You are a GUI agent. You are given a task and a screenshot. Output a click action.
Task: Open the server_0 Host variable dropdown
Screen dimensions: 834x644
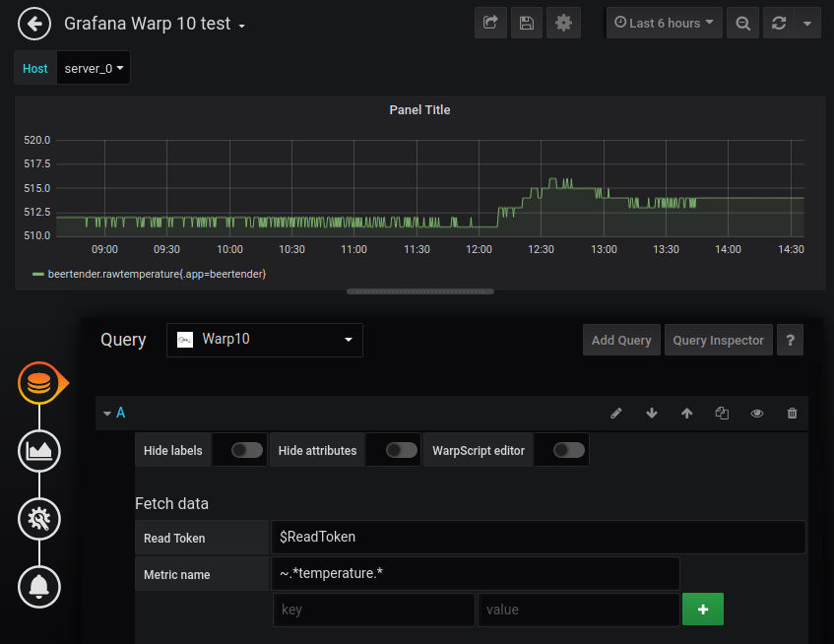click(94, 68)
